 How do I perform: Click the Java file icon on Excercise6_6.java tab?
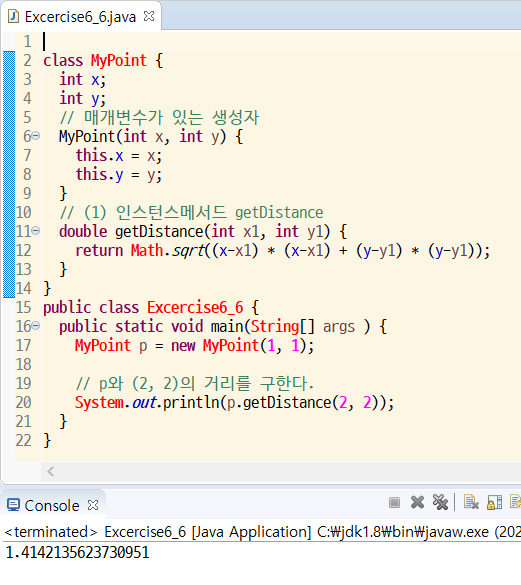pyautogui.click(x=13, y=16)
